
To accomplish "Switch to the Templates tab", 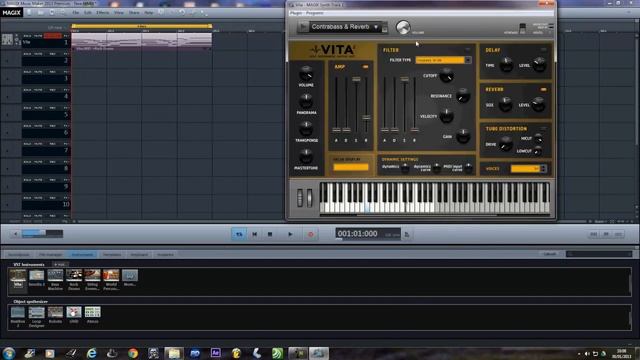I will point(112,254).
